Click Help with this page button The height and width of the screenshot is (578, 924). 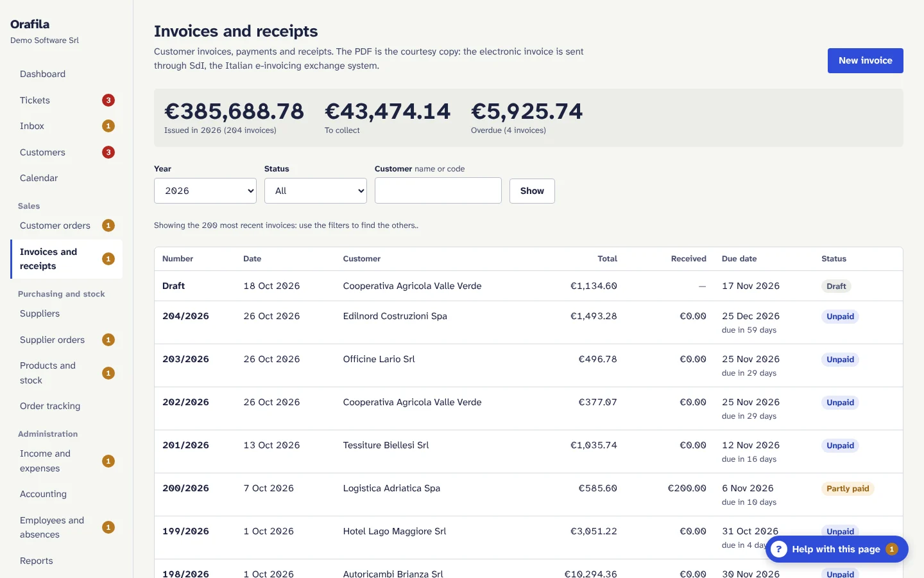tap(837, 549)
